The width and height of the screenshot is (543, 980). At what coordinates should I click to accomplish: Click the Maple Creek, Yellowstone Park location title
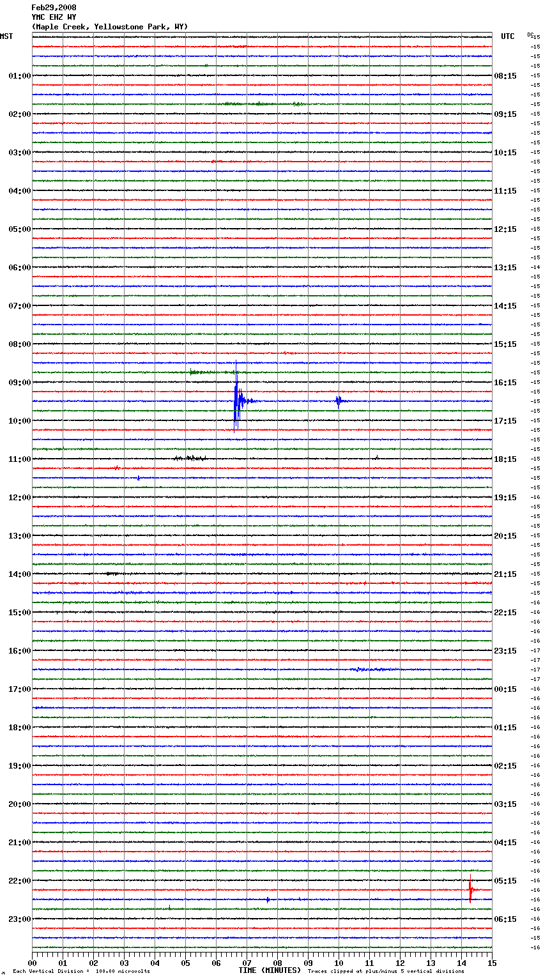[x=110, y=27]
